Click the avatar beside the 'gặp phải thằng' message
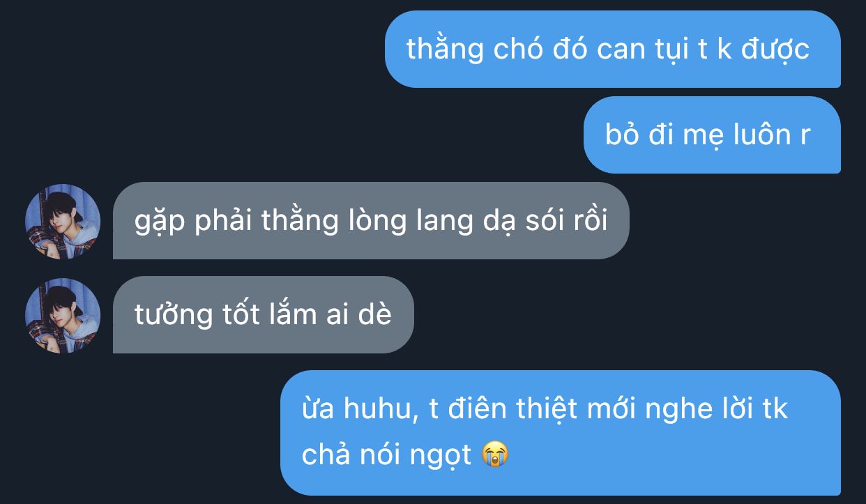This screenshot has width=866, height=504. pyautogui.click(x=63, y=222)
